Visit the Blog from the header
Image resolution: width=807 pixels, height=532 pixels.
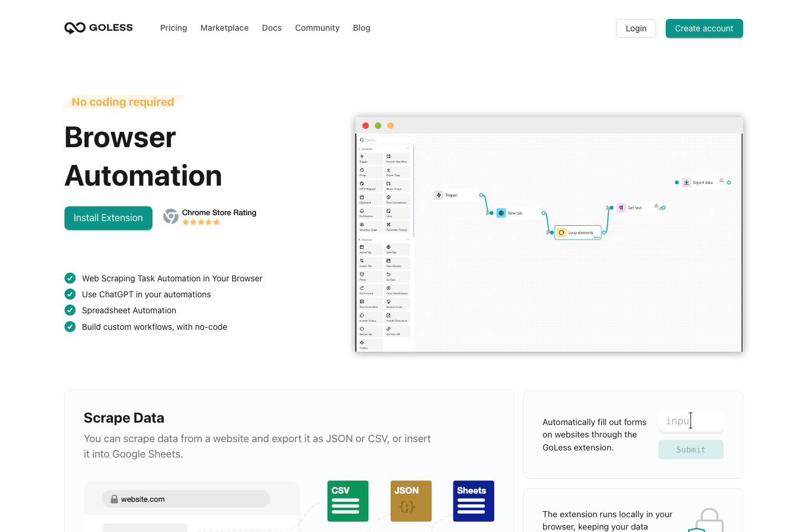(x=362, y=28)
